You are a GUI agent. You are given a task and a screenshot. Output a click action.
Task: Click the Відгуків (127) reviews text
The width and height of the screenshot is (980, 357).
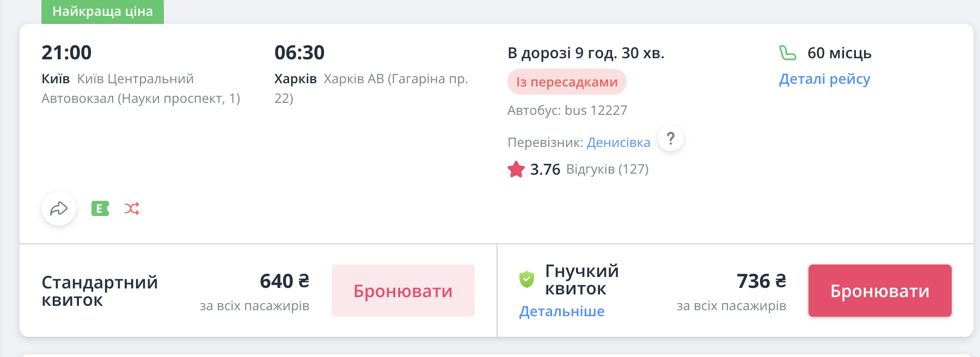click(x=607, y=169)
